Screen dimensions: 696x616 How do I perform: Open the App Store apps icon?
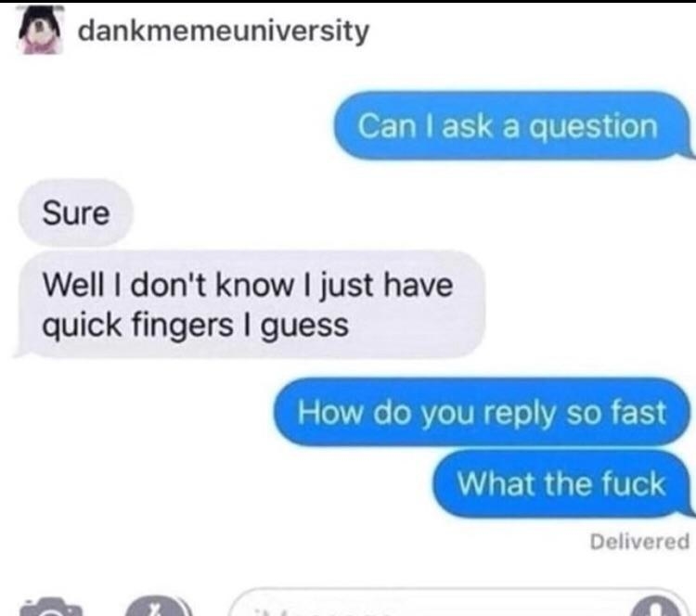159,606
